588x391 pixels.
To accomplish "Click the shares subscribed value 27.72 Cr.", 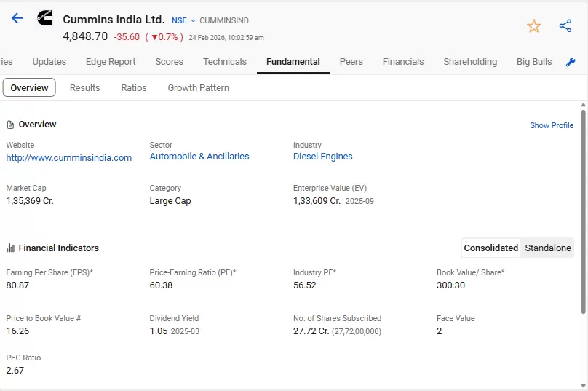I will (x=311, y=331).
